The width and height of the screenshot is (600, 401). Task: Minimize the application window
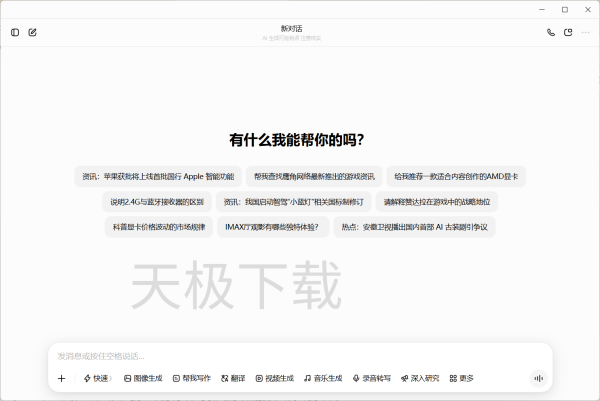pyautogui.click(x=542, y=10)
